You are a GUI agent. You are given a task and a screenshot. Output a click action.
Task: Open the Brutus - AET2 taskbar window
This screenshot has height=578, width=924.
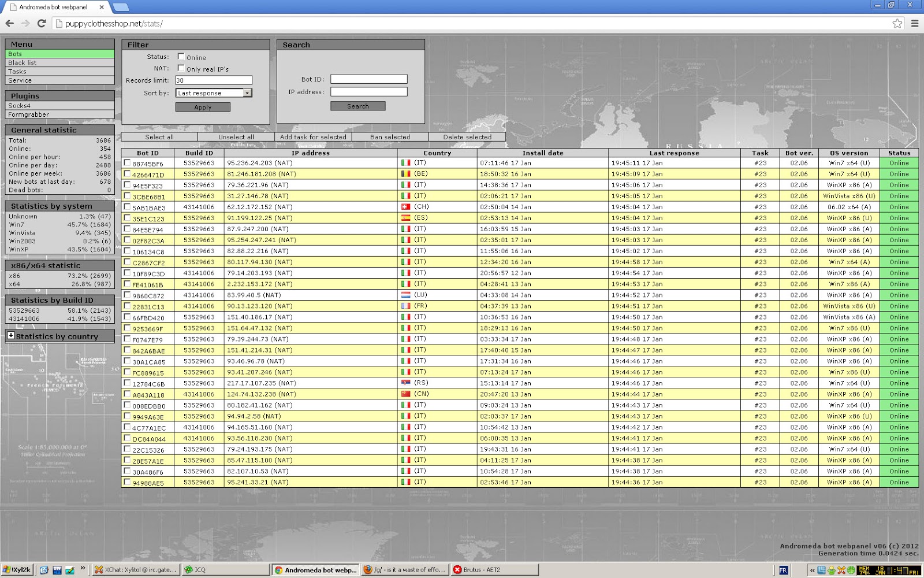pyautogui.click(x=494, y=570)
